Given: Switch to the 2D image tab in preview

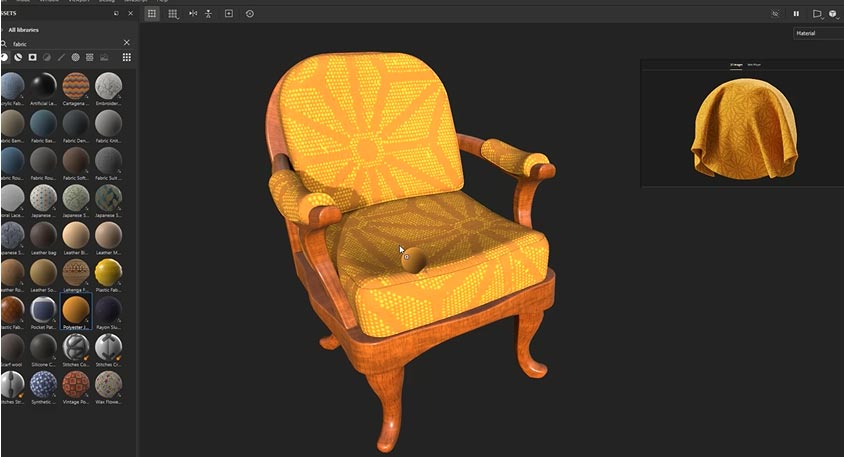Looking at the screenshot, I should [735, 64].
